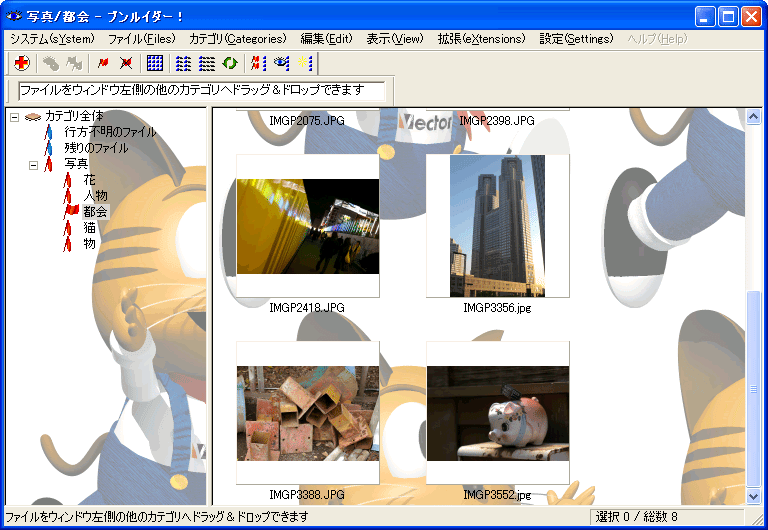Screen dimensions: 768x530
Task: Click the detailed lines list view icon
Action: (207, 63)
